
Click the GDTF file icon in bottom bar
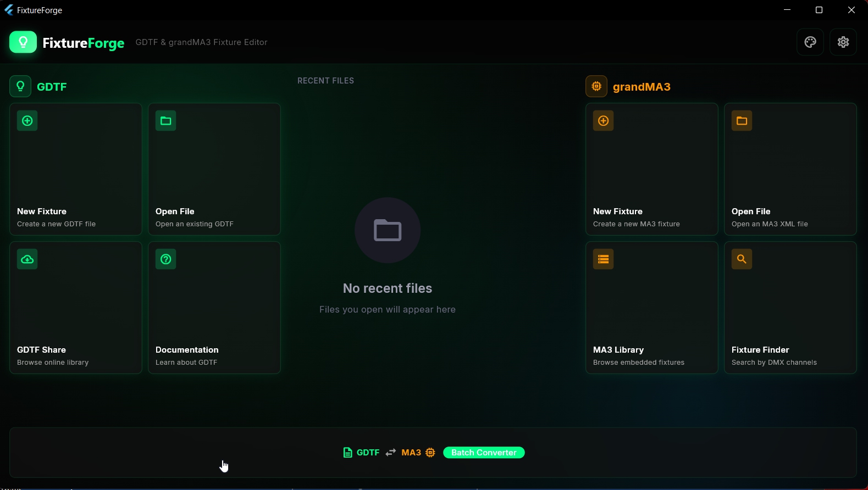(x=347, y=453)
